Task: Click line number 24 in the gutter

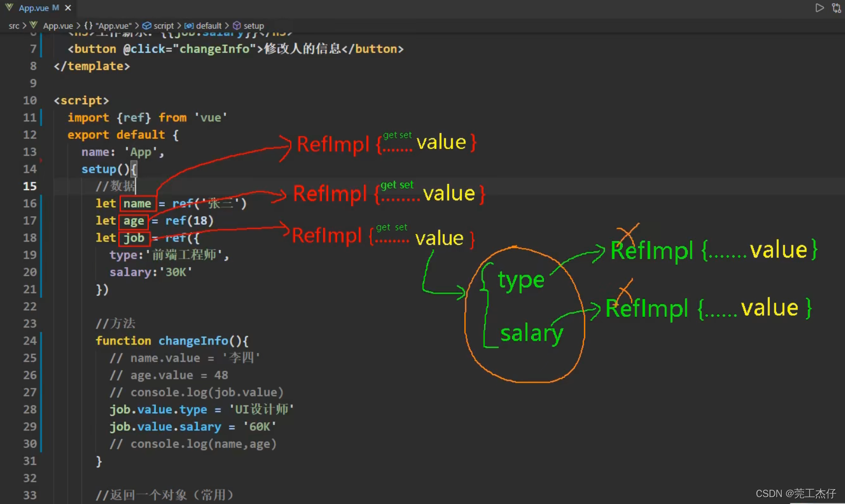Action: tap(30, 341)
